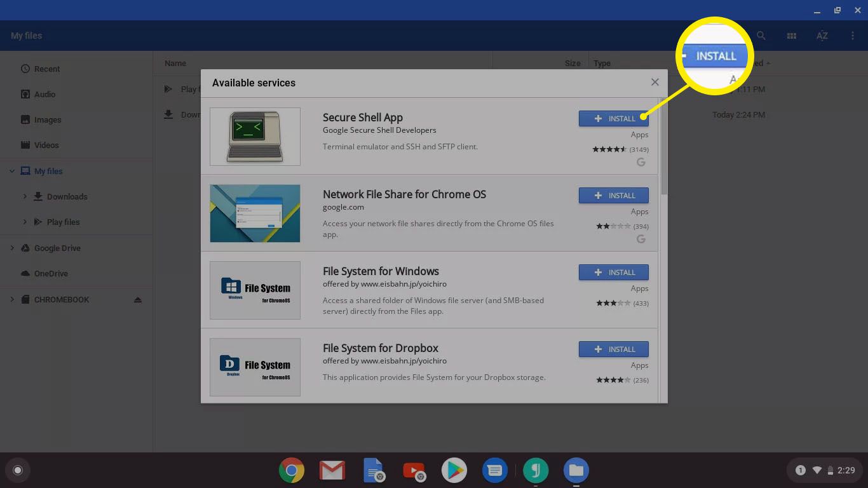Click the Files app shelf icon

point(576,471)
